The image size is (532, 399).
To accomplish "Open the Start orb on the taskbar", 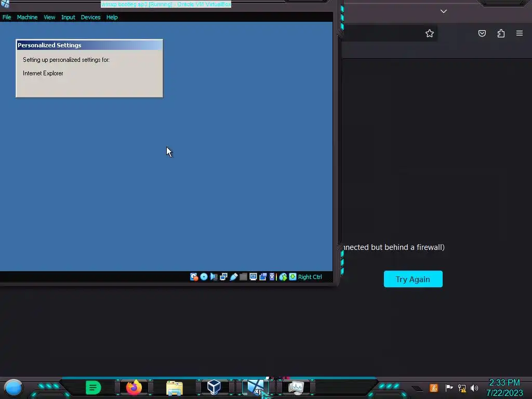I will pyautogui.click(x=13, y=388).
